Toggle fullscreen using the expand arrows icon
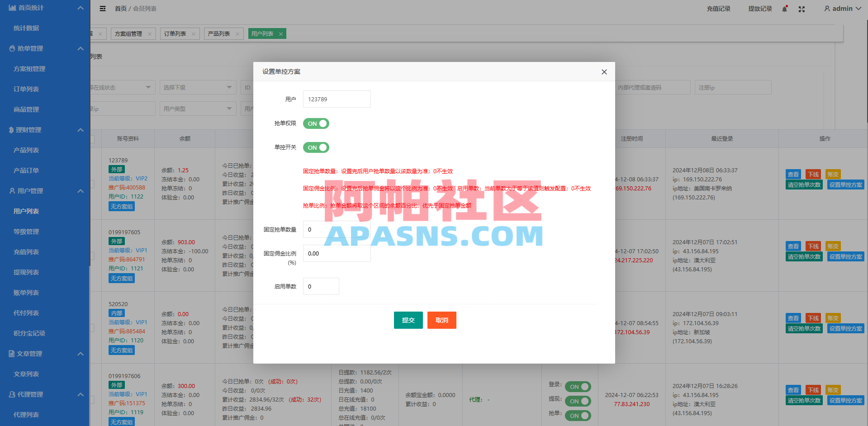This screenshot has width=868, height=426. pyautogui.click(x=802, y=9)
